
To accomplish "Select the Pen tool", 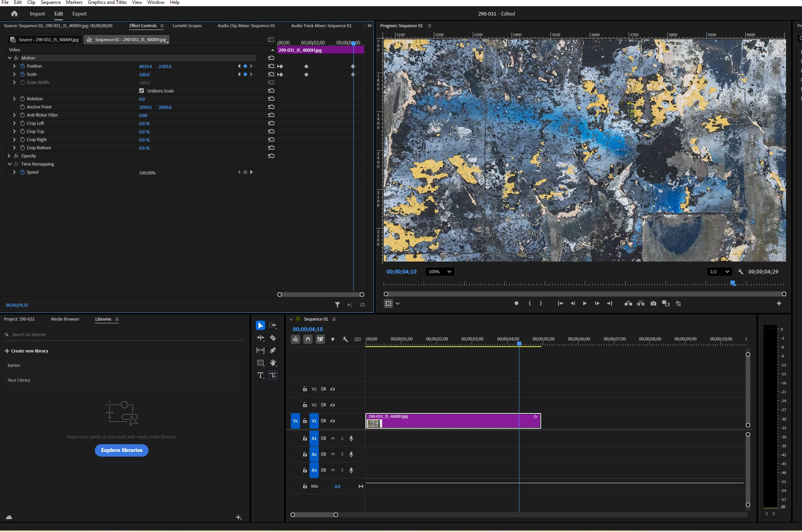I will click(x=273, y=351).
